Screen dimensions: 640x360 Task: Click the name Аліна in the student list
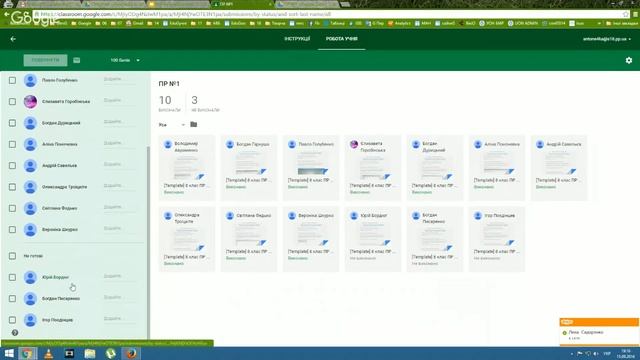(x=60, y=144)
